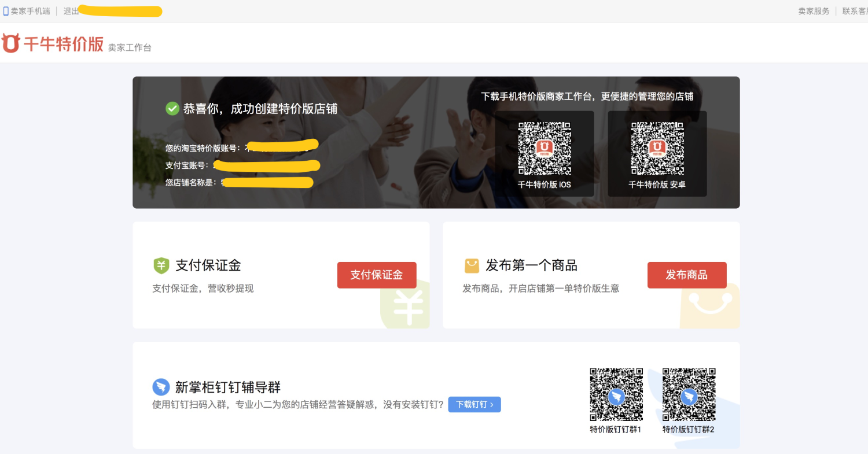Click the 您店铺名称是 label
This screenshot has height=454, width=868.
tap(190, 183)
